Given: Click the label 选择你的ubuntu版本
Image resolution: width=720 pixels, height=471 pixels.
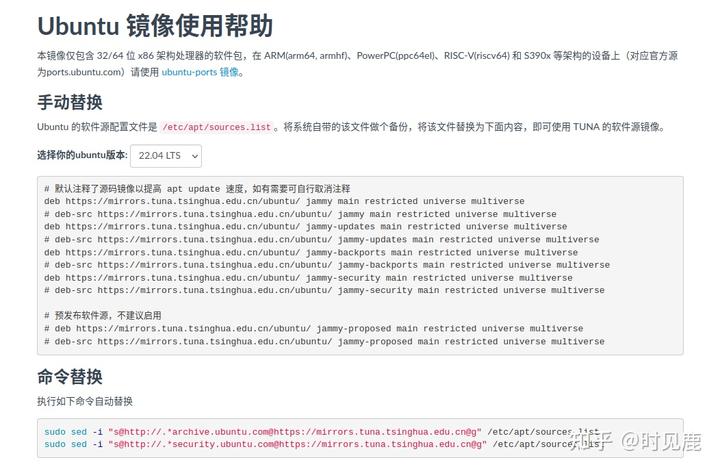Looking at the screenshot, I should point(82,155).
